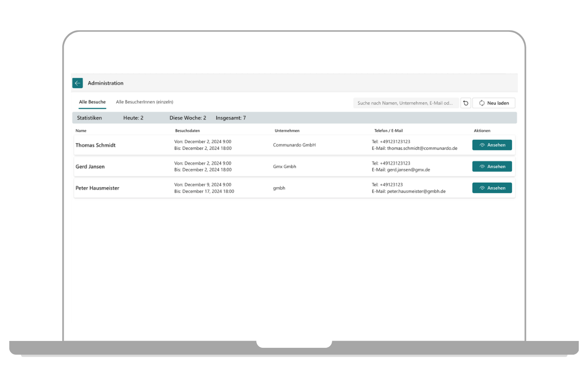Click the Administration page title

click(x=106, y=83)
